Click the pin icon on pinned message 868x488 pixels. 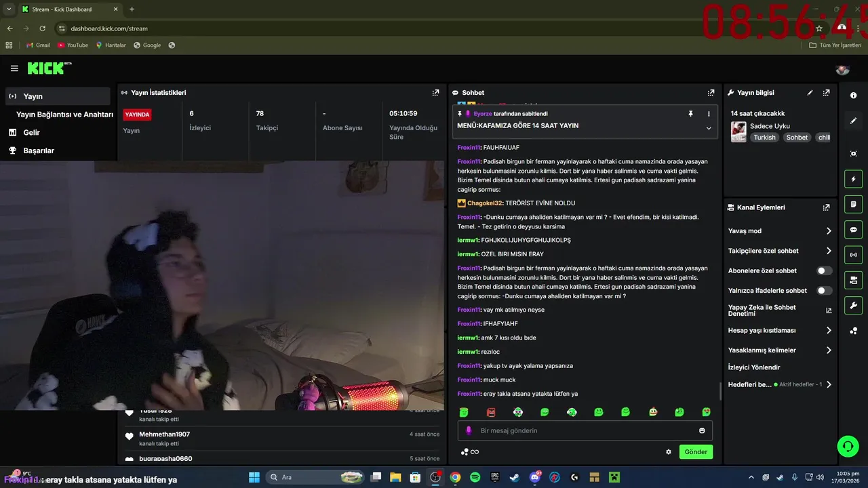point(690,114)
